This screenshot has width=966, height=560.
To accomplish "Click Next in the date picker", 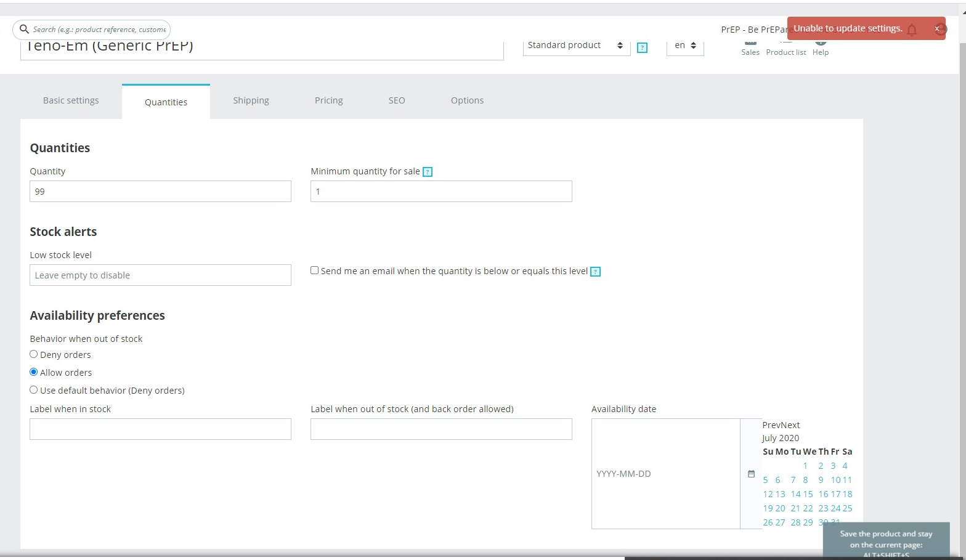I will click(790, 425).
